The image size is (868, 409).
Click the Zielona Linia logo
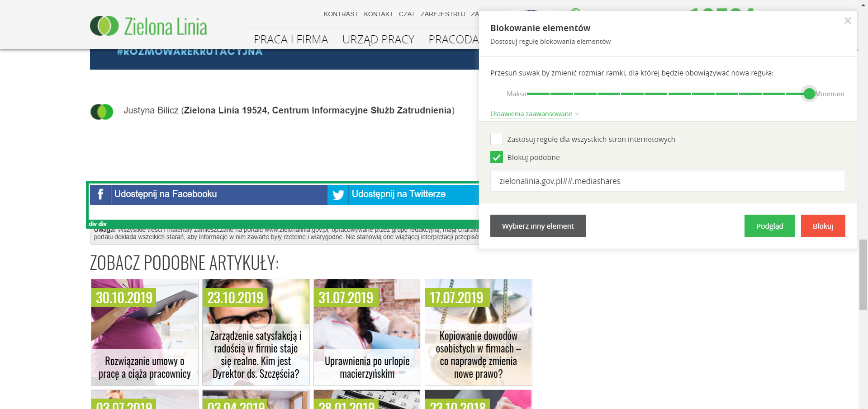pyautogui.click(x=148, y=26)
